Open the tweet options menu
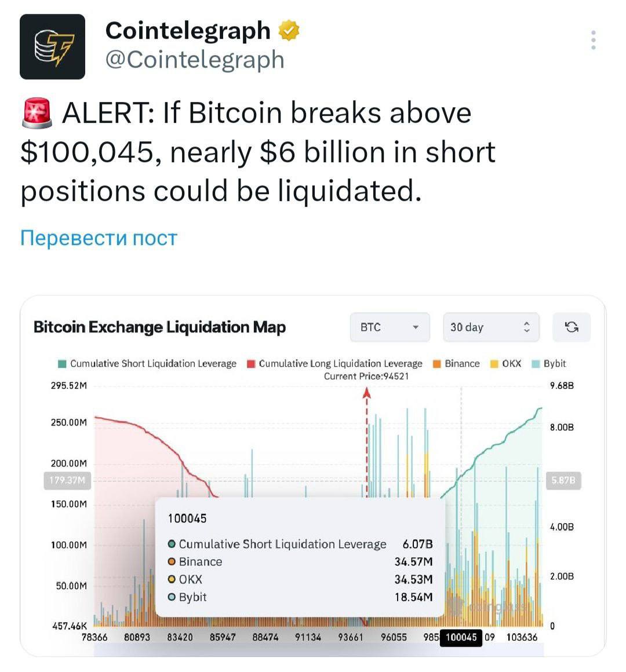This screenshot has height=672, width=626. click(592, 39)
